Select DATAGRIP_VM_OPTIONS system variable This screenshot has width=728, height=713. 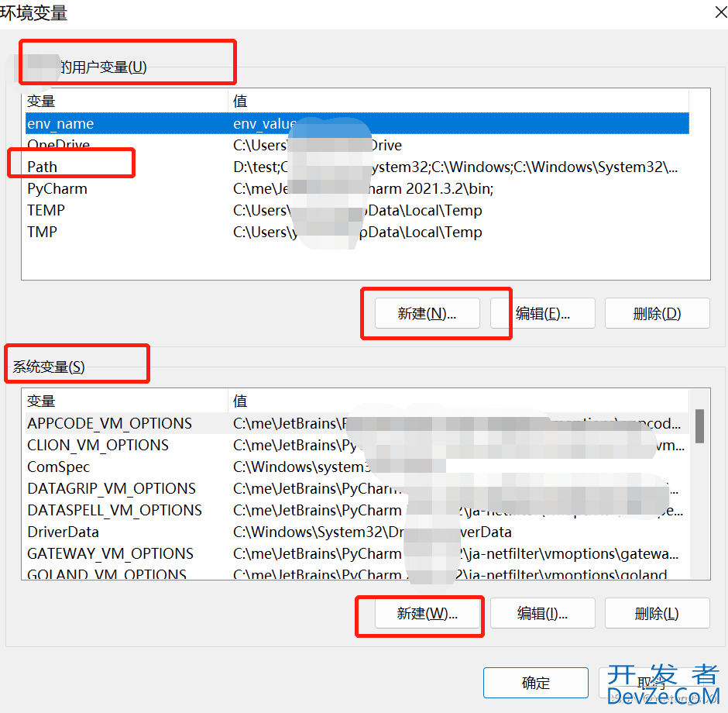pyautogui.click(x=357, y=488)
